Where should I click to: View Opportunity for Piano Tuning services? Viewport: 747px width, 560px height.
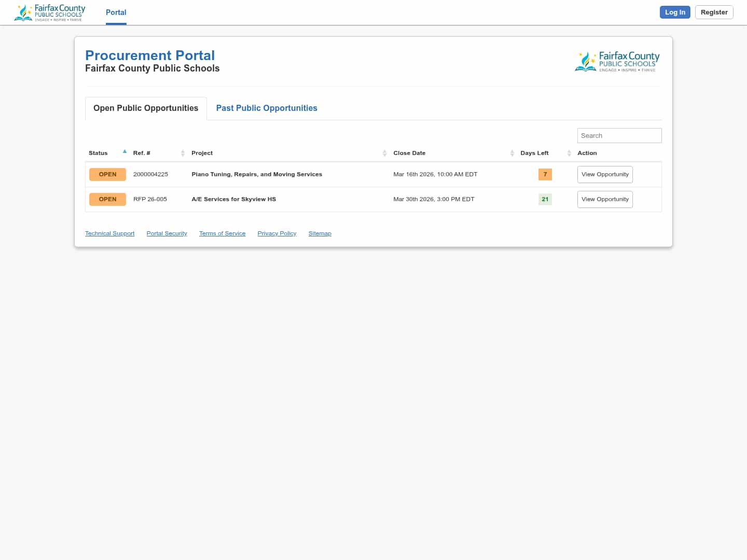(605, 175)
